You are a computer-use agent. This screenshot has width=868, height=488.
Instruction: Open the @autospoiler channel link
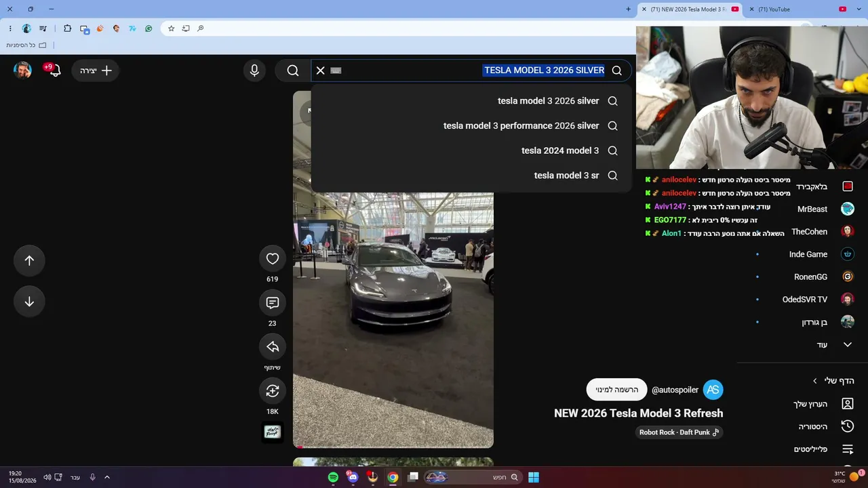pyautogui.click(x=675, y=390)
